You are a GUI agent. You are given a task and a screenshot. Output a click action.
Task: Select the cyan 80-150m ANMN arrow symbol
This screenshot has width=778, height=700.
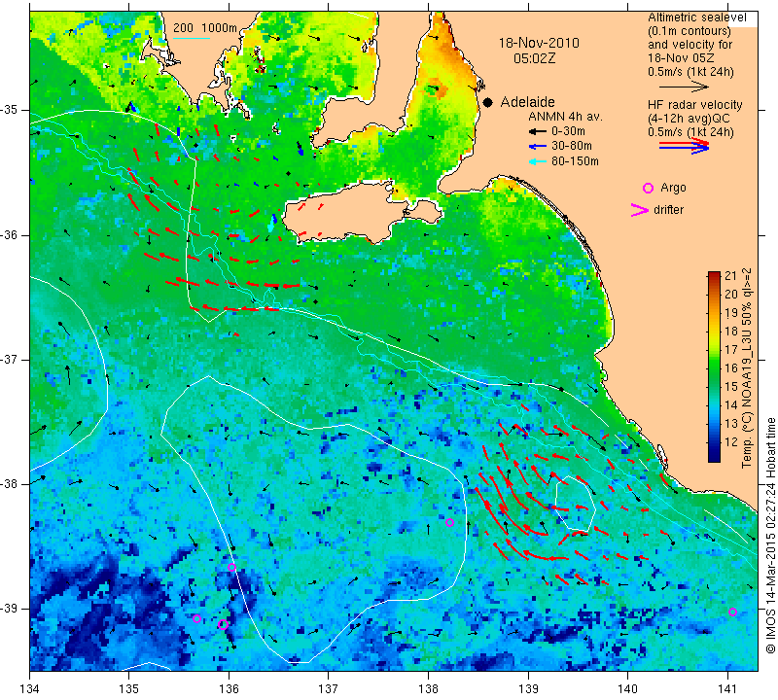537,161
